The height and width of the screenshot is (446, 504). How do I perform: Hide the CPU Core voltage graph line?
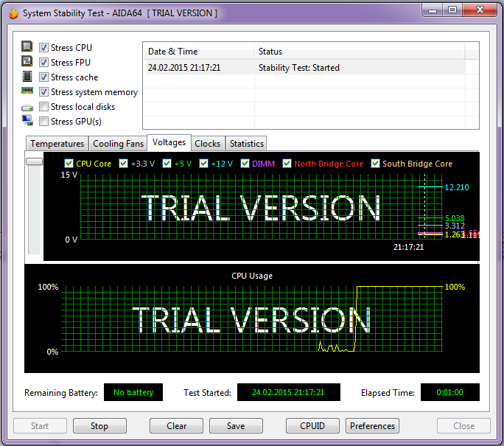pos(69,164)
